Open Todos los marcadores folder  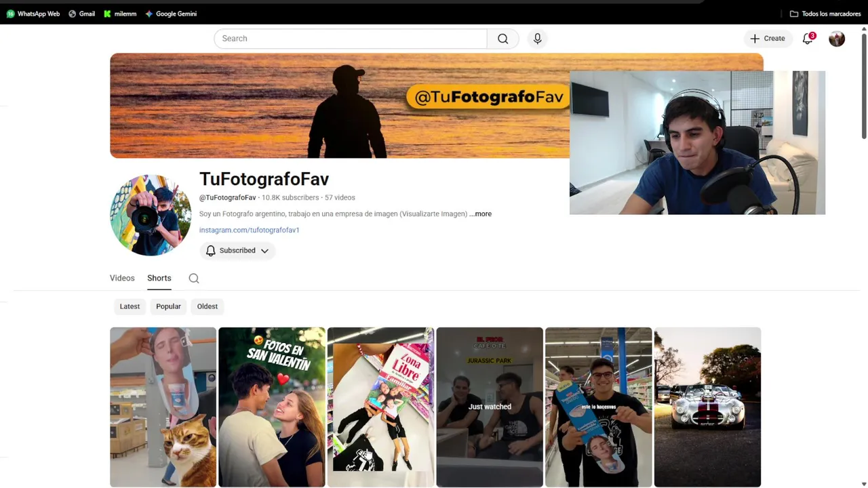[x=825, y=14]
